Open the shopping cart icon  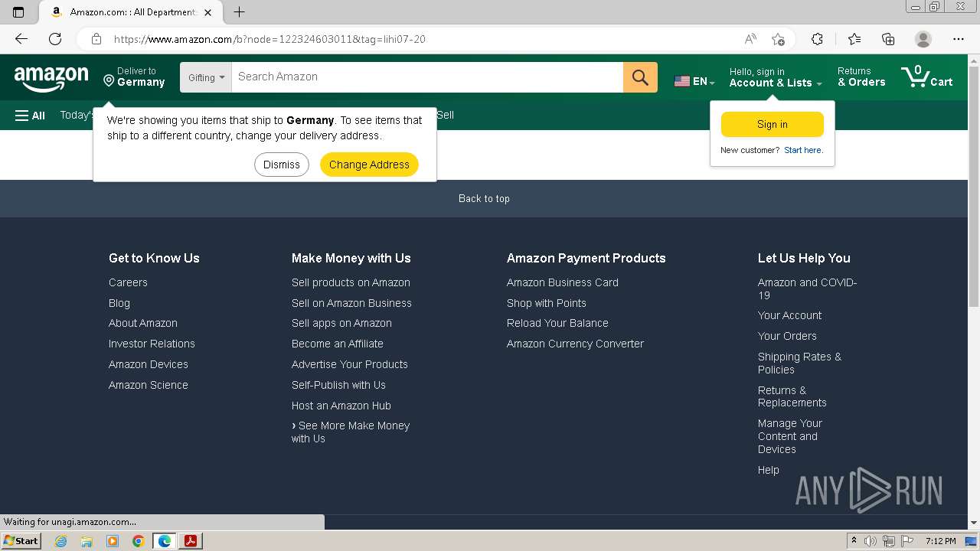(926, 77)
